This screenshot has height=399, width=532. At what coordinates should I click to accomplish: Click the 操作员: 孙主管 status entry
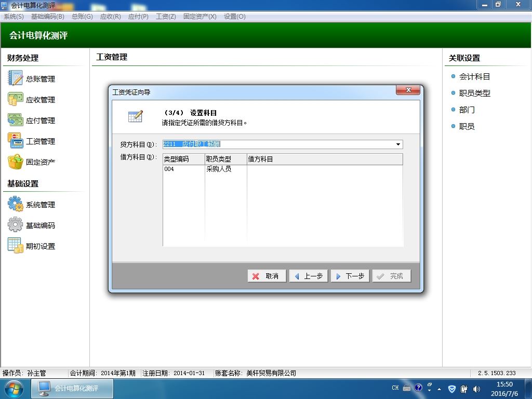24,373
